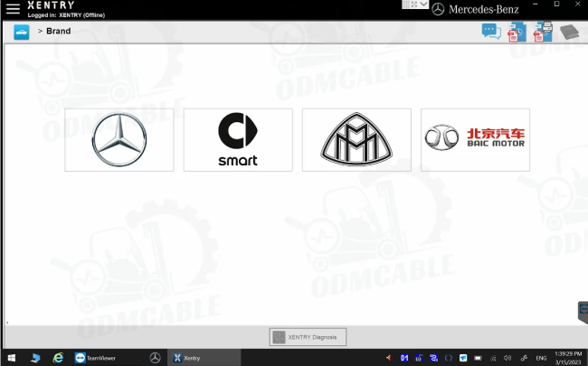Click the blue car home icon
Image resolution: width=588 pixels, height=366 pixels.
22,33
